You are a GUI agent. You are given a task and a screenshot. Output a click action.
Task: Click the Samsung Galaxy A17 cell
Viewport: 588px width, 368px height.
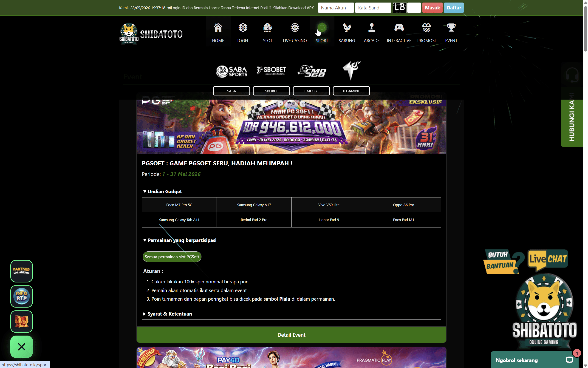254,205
